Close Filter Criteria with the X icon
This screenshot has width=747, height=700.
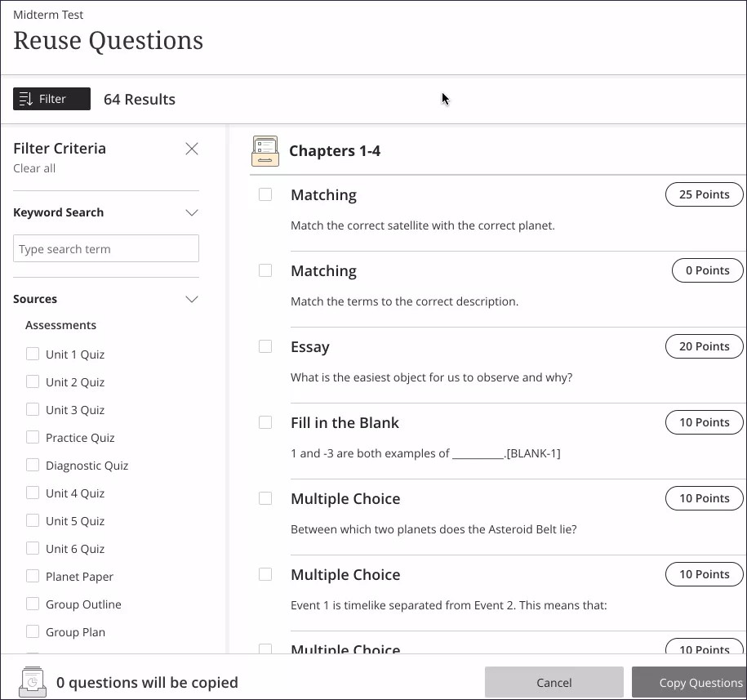point(192,149)
